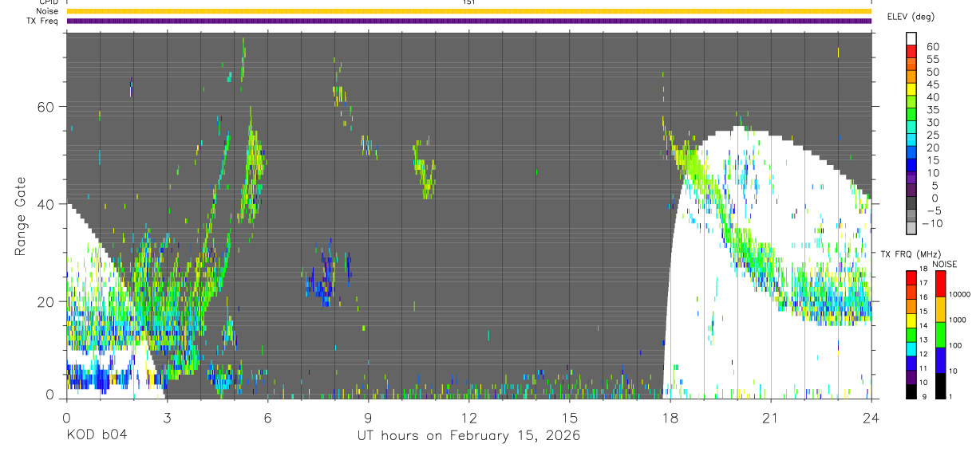This screenshot has height=452, width=980.
Task: Click the '20' tick label on Range Gate axis
Action: coord(47,301)
